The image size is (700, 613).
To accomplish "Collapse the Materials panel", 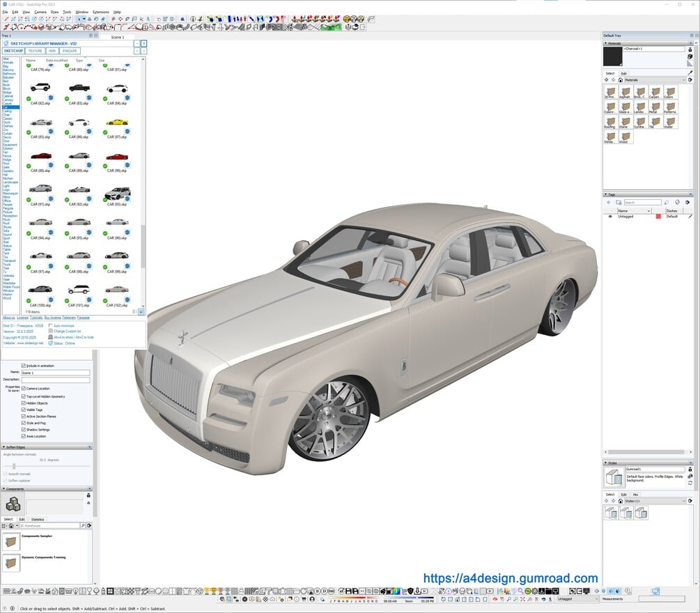I will coord(606,43).
